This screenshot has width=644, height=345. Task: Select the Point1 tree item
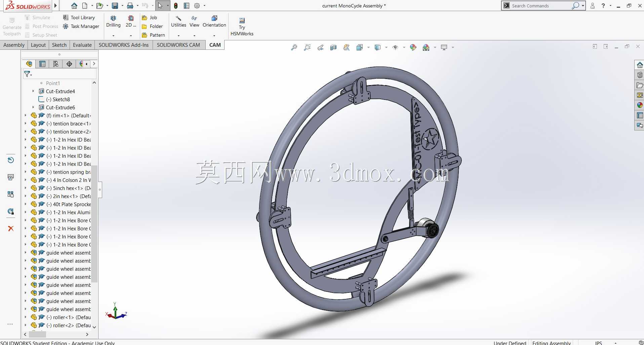53,83
